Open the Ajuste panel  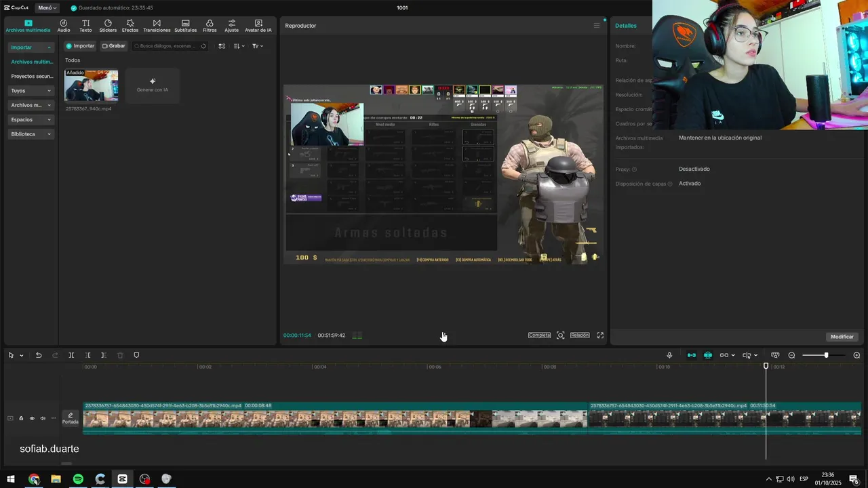pos(232,26)
